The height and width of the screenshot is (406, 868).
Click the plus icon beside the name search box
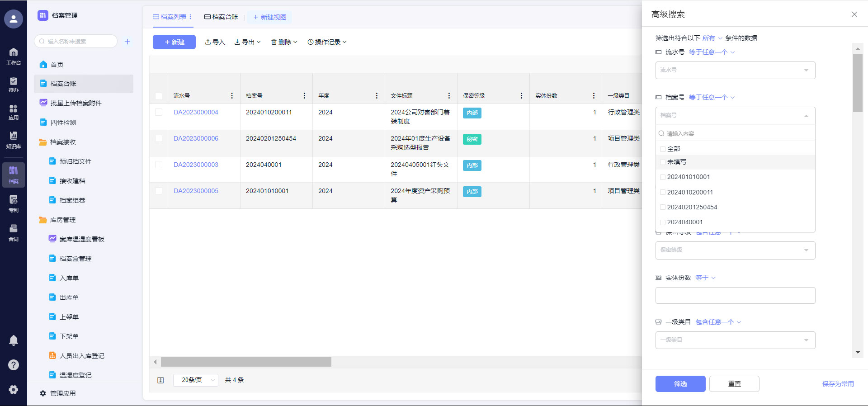click(x=127, y=42)
